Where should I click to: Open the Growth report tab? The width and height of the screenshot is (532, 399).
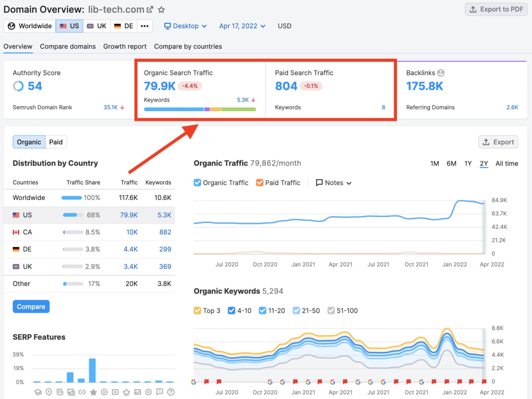click(x=125, y=46)
